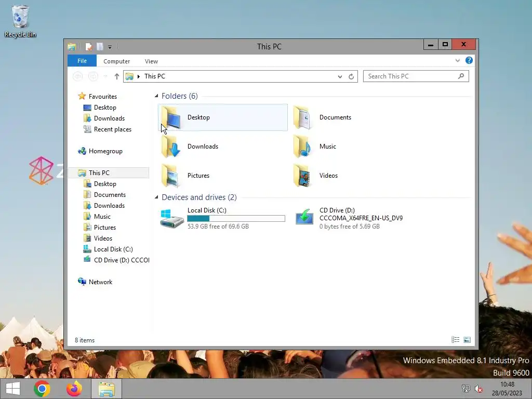
Task: Open the taskbar clock and date
Action: coord(507,389)
